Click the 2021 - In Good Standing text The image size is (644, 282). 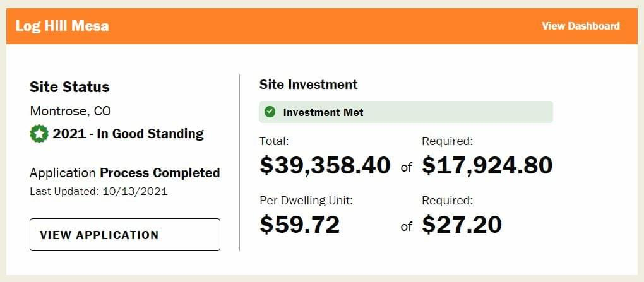(x=128, y=134)
